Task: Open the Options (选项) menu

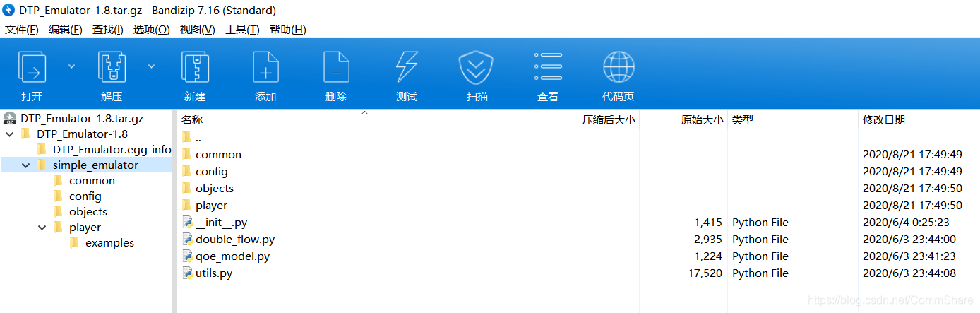Action: point(152,30)
